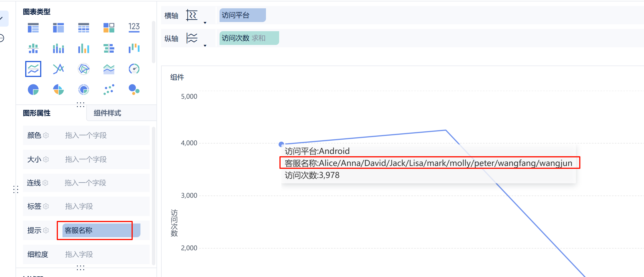Select the rose chart icon
This screenshot has width=644, height=277.
58,90
